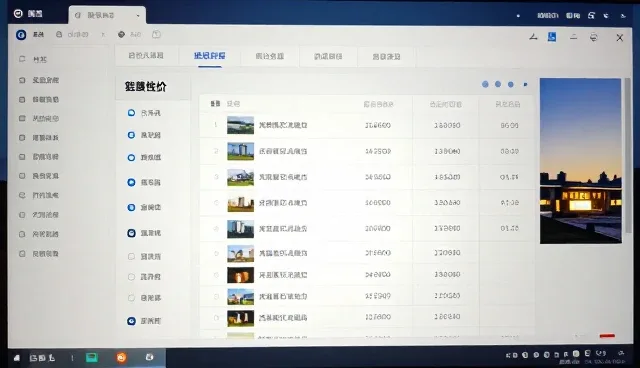The image size is (640, 368).
Task: Click the eighth sidebar item's icon
Action: pyautogui.click(x=22, y=195)
